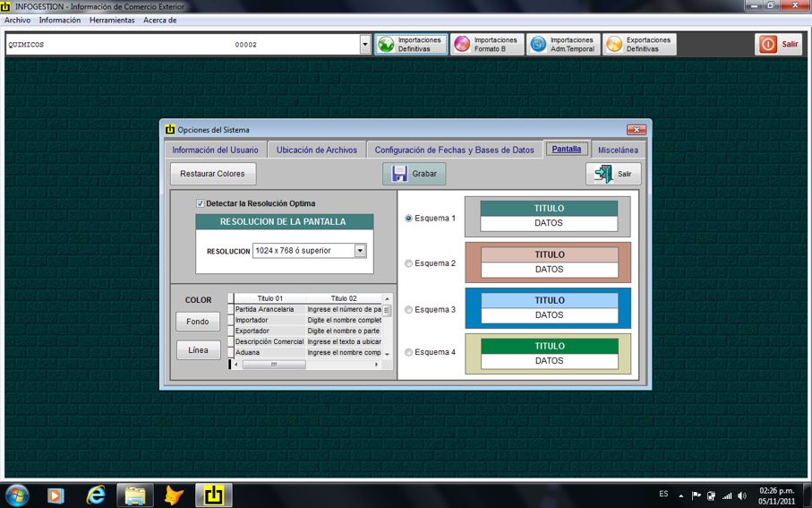Click the Restaurar Colores button

212,174
